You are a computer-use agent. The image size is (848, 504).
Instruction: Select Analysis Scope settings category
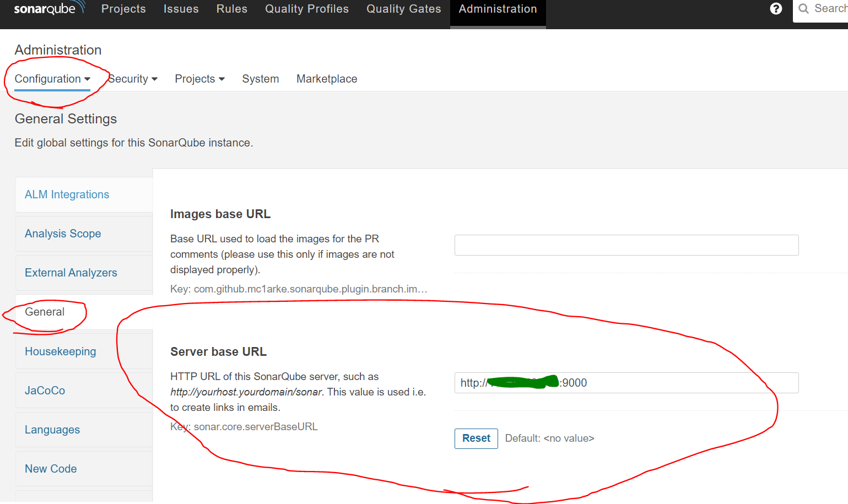coord(84,234)
